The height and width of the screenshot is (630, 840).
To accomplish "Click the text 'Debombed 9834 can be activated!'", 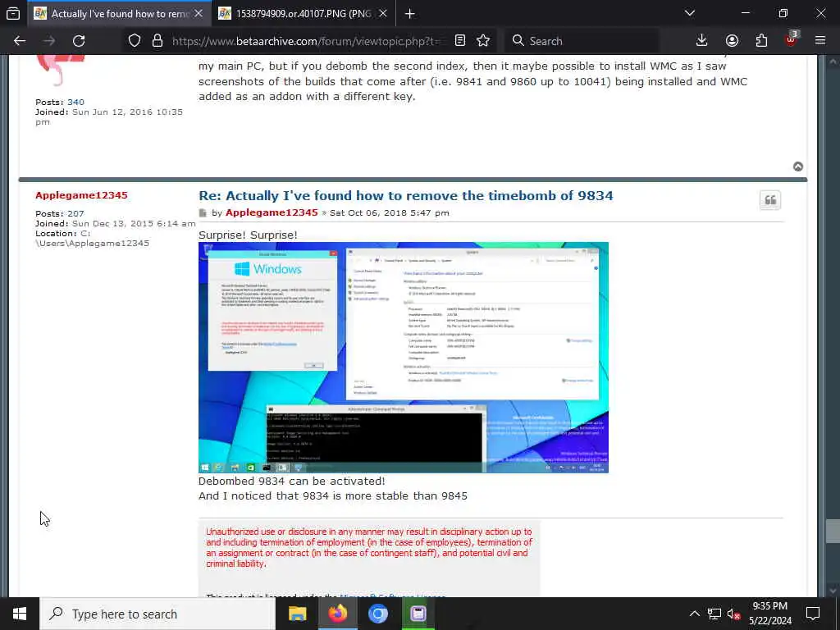I will [291, 481].
